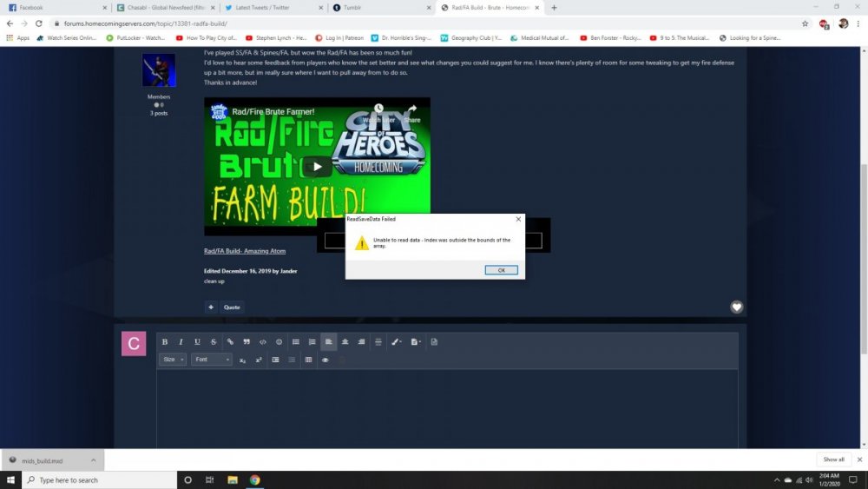Insert a bulleted list

coord(296,342)
